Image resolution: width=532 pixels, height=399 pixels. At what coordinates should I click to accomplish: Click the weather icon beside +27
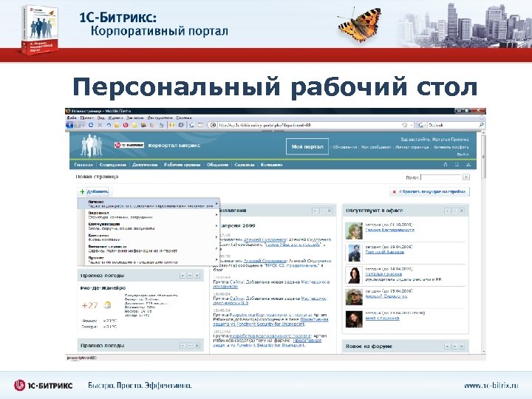point(107,305)
